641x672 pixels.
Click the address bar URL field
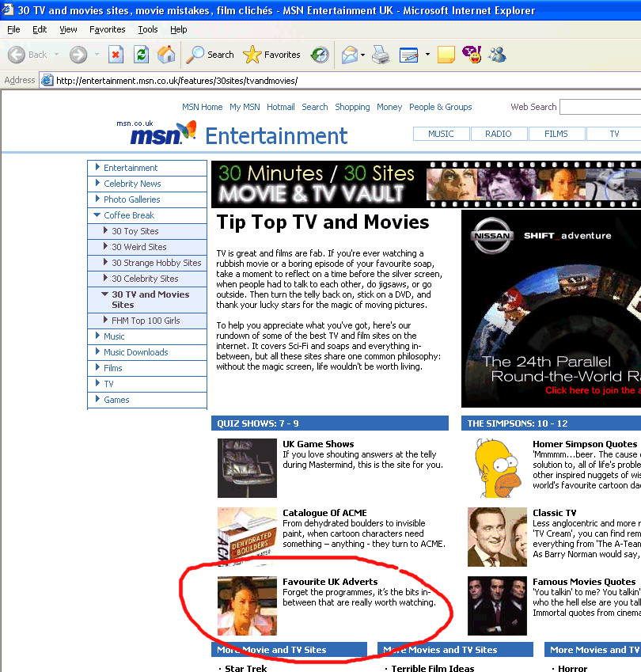(x=317, y=80)
